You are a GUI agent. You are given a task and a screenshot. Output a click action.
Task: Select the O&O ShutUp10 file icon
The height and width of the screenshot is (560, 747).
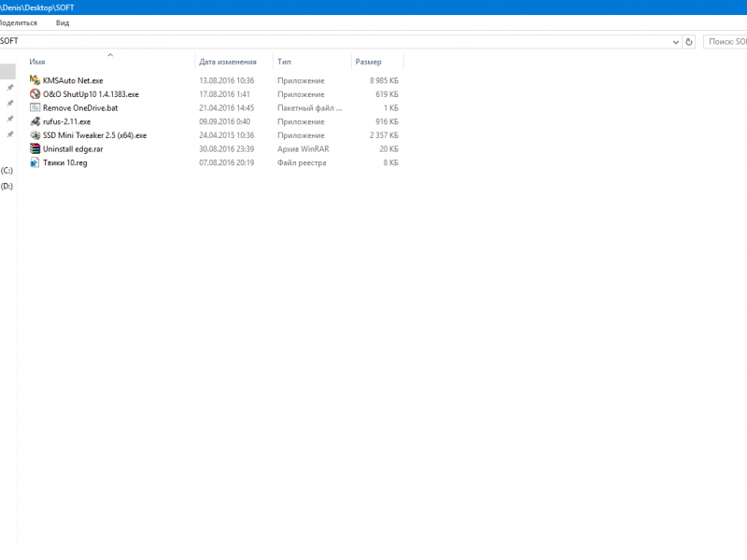coord(35,94)
